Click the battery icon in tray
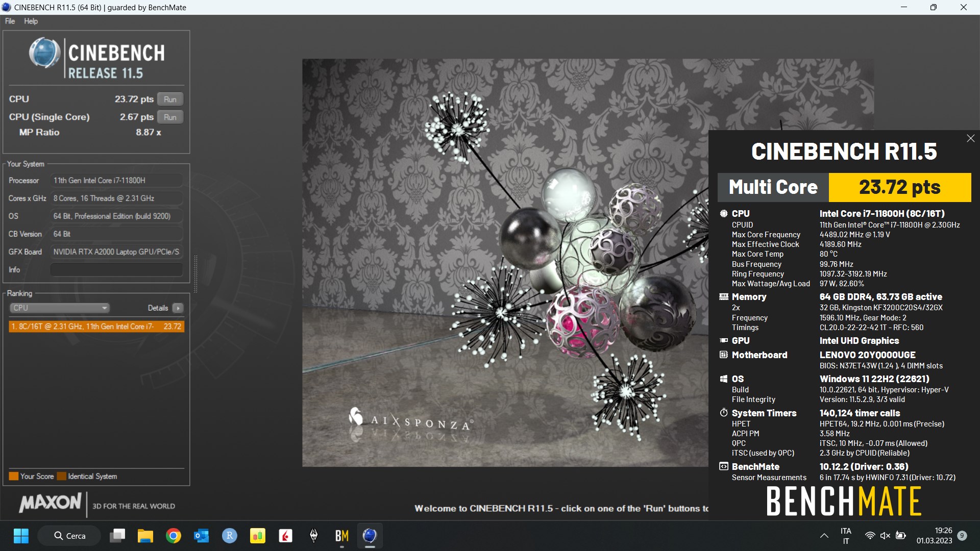Screen dimensions: 980x551 [x=901, y=536]
